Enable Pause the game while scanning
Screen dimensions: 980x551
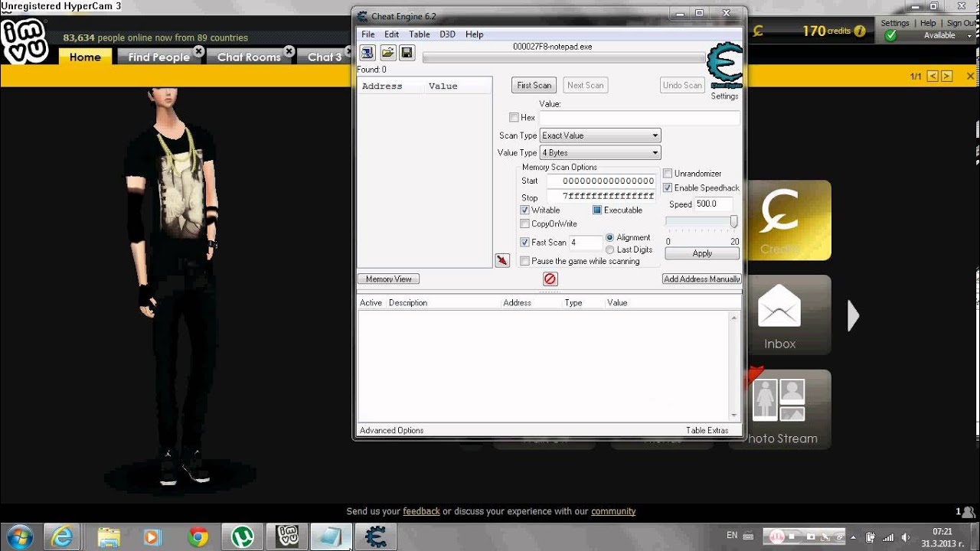coord(524,261)
